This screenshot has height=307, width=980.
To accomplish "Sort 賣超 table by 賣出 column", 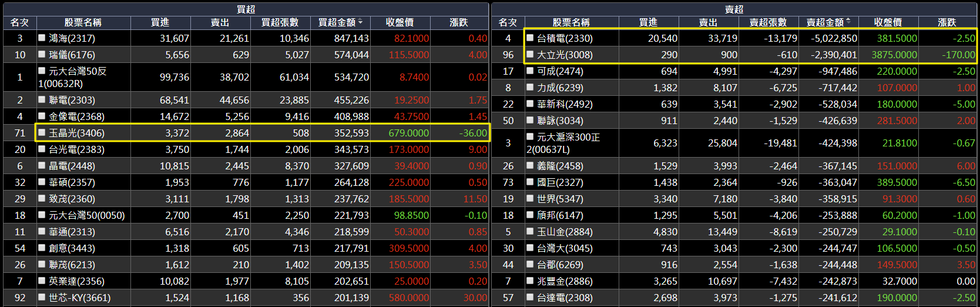I will click(x=709, y=22).
